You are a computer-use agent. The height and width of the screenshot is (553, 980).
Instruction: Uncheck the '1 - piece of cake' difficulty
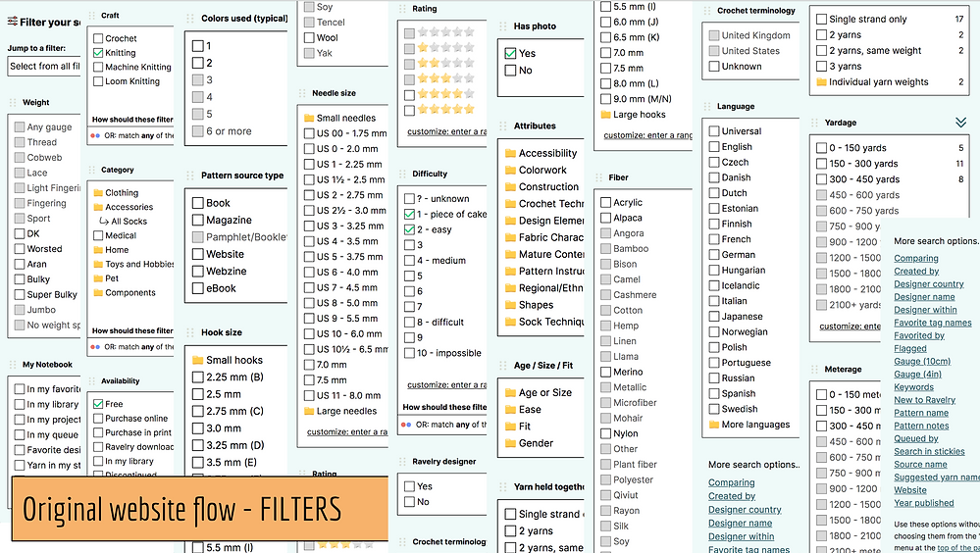click(409, 215)
